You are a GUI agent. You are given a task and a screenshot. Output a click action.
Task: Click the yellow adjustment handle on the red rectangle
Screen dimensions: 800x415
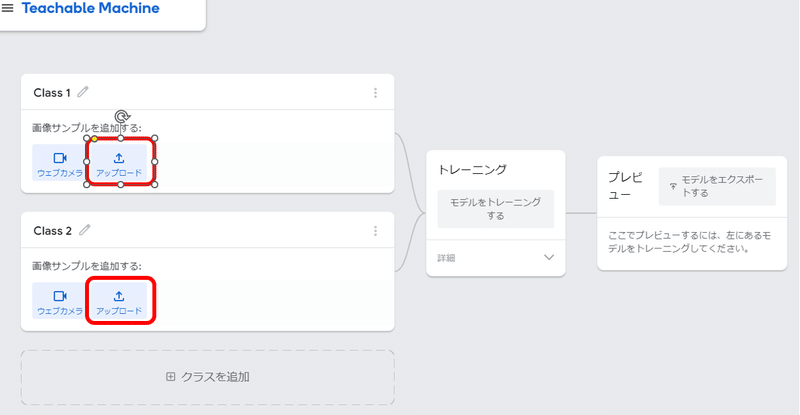click(x=94, y=139)
